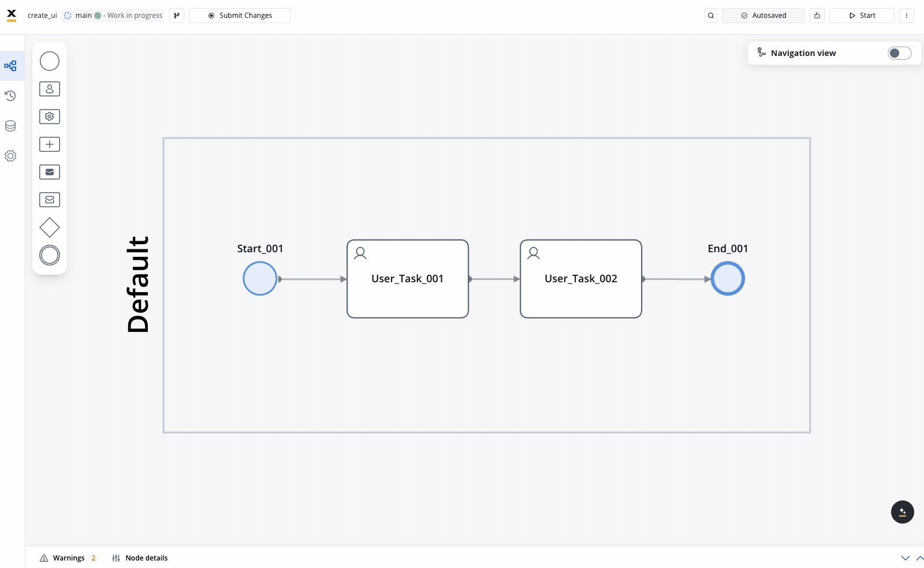Select the User_Task_001 node
Viewport: 924px width, 568px height.
[408, 279]
